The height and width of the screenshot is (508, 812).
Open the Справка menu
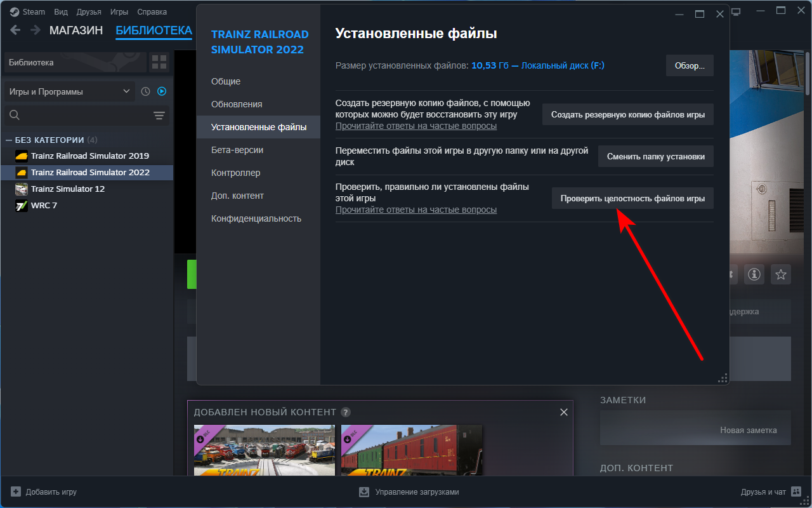(152, 12)
